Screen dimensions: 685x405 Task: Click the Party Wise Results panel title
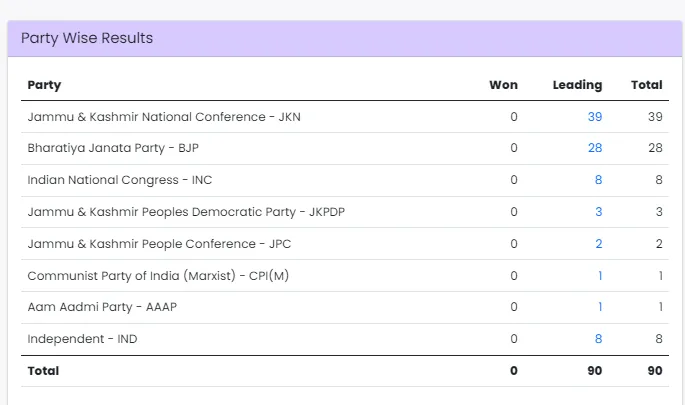pyautogui.click(x=87, y=38)
